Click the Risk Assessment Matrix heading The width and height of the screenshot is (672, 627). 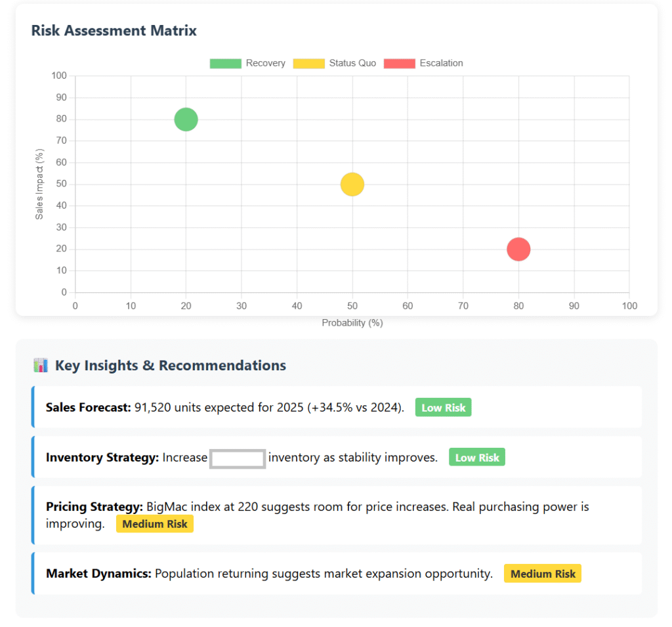(x=114, y=30)
